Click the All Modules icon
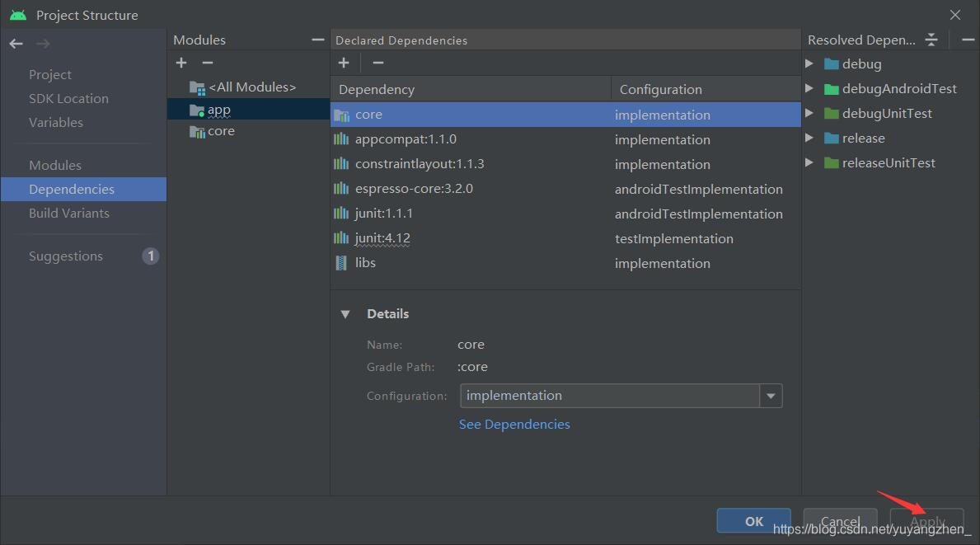This screenshot has width=980, height=545. pos(198,88)
